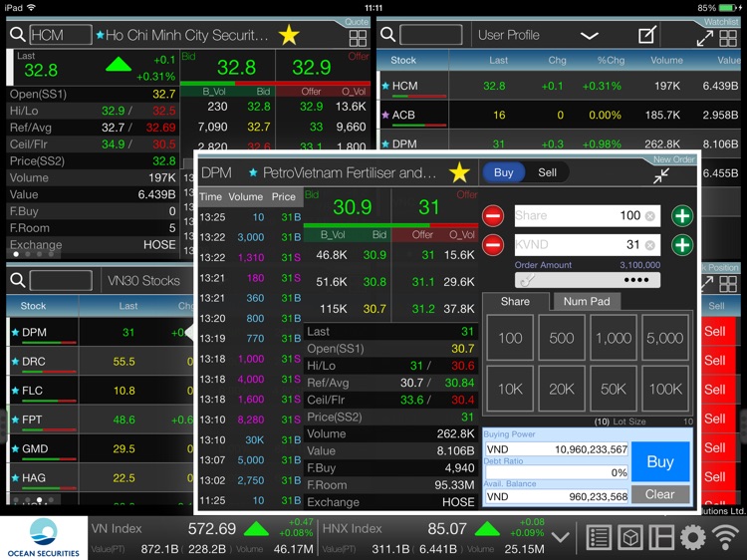Viewport: 747px width, 560px height.
Task: Select the 20K share quantity preset
Action: point(562,389)
